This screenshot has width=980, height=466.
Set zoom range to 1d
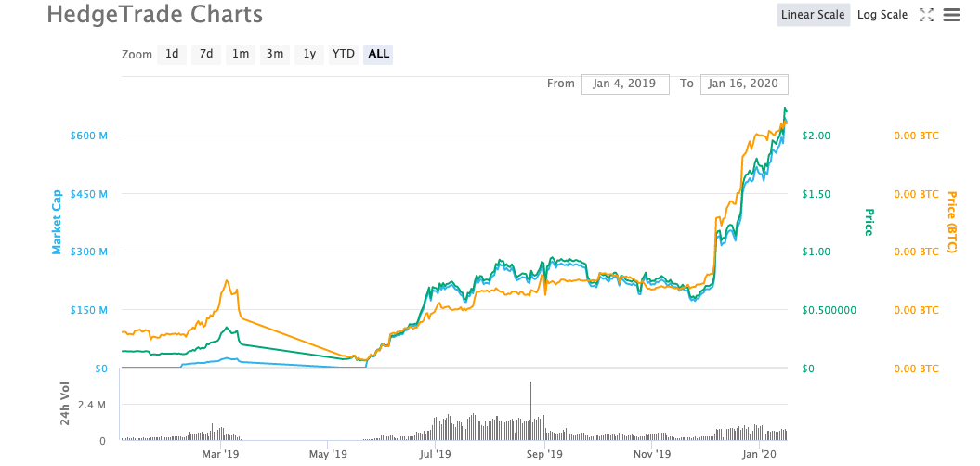click(171, 54)
